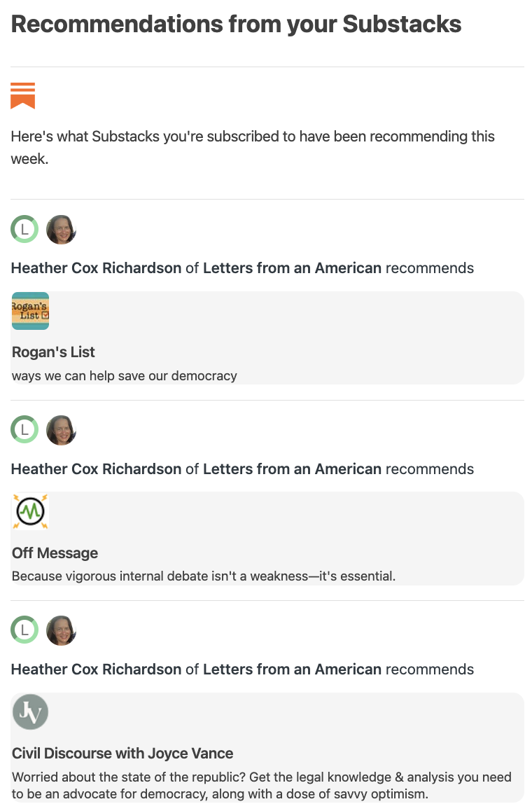This screenshot has height=811, width=532.
Task: Click the Recommendations from your Substacks heading
Action: click(237, 25)
